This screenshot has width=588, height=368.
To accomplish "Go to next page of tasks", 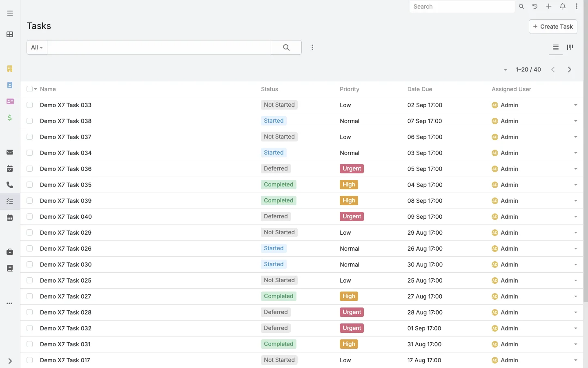I will pyautogui.click(x=570, y=70).
